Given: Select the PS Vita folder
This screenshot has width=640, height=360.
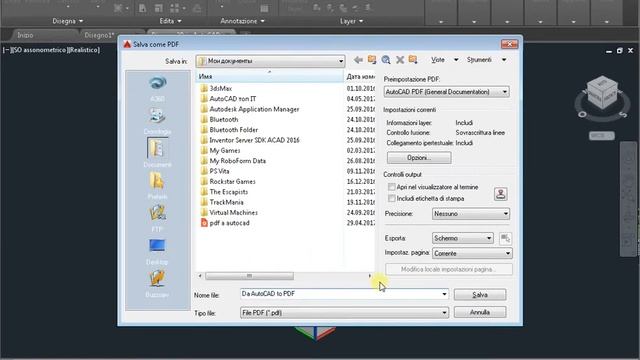Looking at the screenshot, I should coord(215,171).
